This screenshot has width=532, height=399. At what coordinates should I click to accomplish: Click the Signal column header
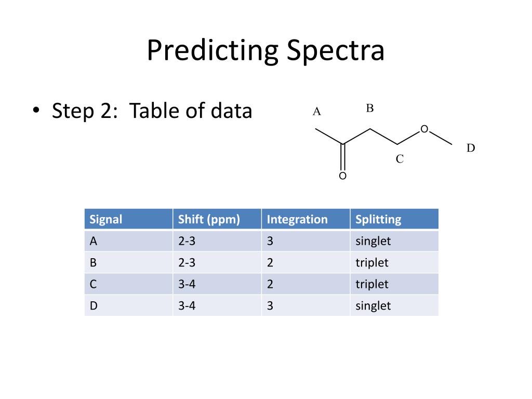129,219
